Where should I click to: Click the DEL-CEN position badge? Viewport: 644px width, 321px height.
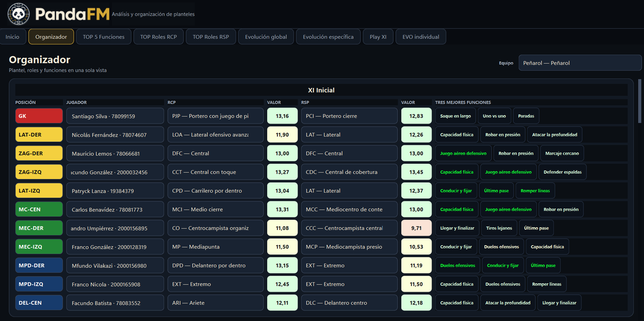coord(39,303)
